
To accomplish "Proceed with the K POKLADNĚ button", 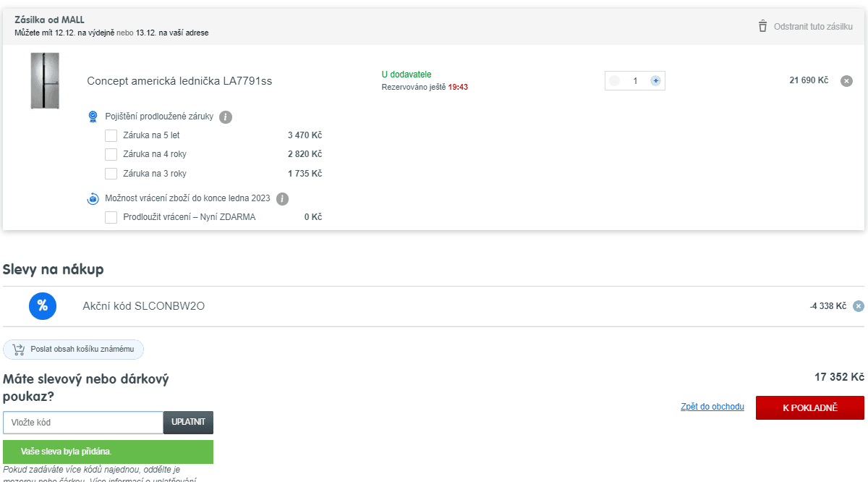I will (x=810, y=407).
